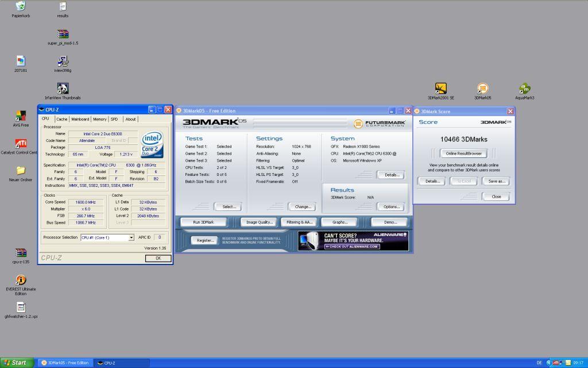Select the 3DMark05 desktop shortcut icon
The height and width of the screenshot is (368, 588).
pos(482,89)
